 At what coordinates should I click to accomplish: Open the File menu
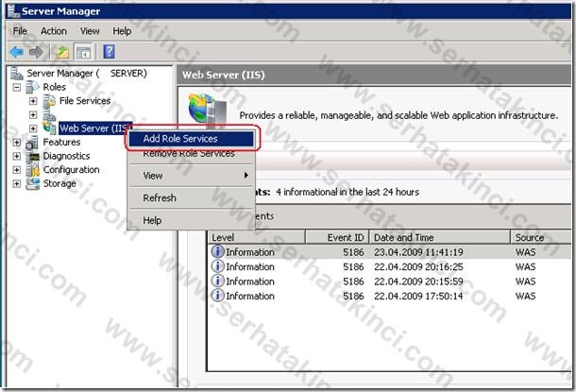20,31
